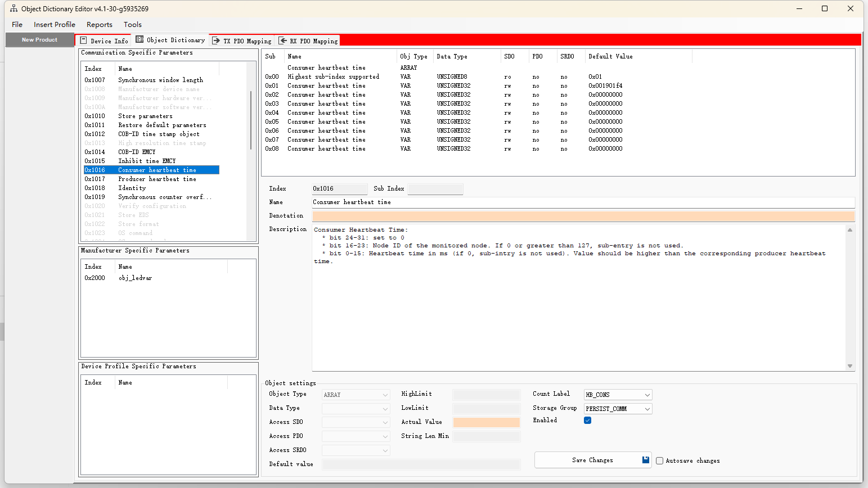868x488 pixels.
Task: Click the Default value field
Action: (421, 464)
